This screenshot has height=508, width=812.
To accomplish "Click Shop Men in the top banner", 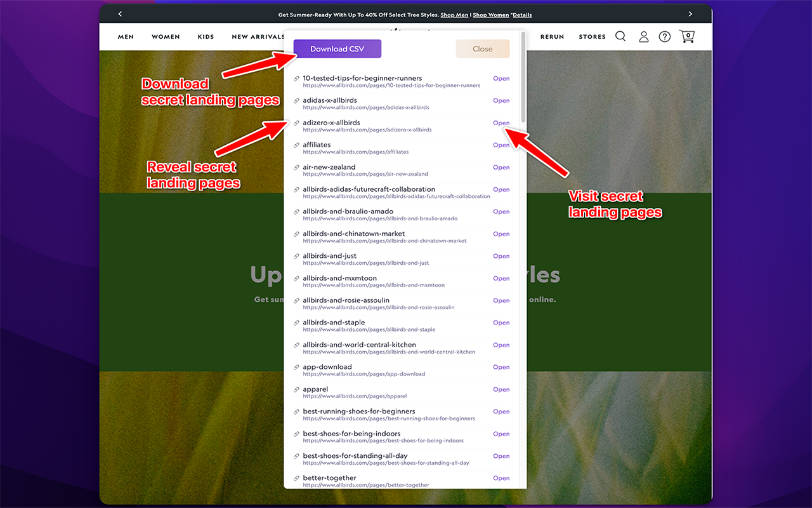I will pyautogui.click(x=454, y=15).
